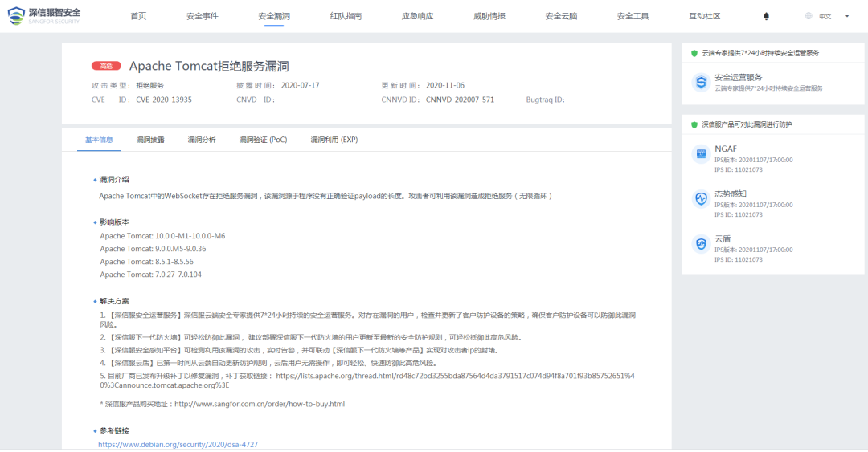Click the 态势感知 product title
The image size is (868, 452).
click(730, 193)
